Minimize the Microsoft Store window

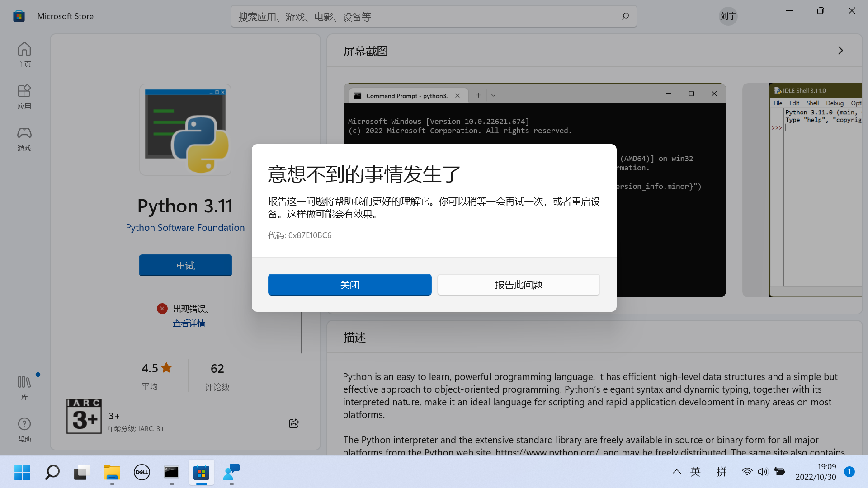coord(790,10)
